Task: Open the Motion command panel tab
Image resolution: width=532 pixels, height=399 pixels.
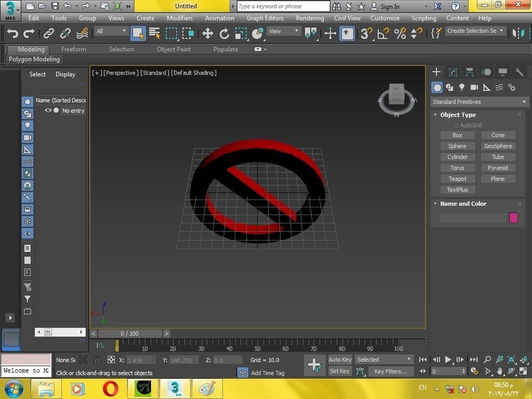Action: coord(486,72)
